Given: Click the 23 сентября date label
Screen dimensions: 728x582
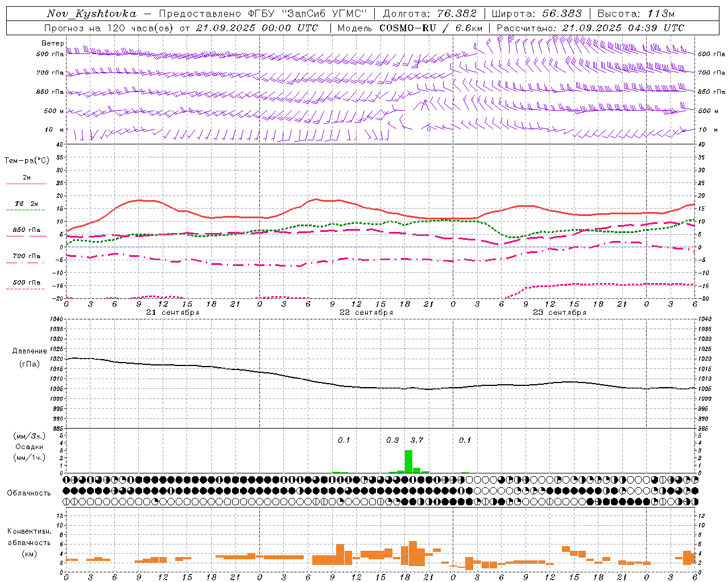Looking at the screenshot, I should pyautogui.click(x=560, y=313).
